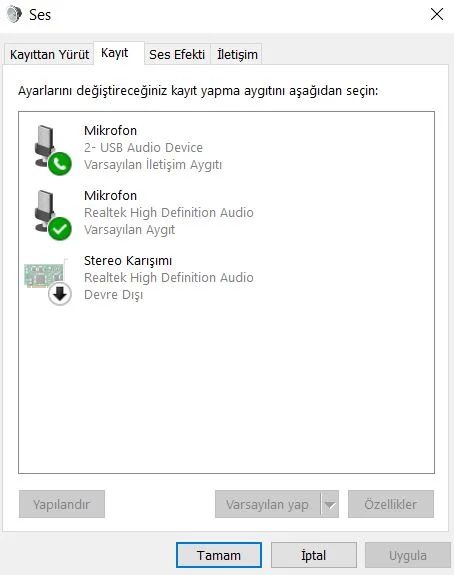Click the Ses speaker icon in title bar
The width and height of the screenshot is (454, 575).
click(14, 14)
